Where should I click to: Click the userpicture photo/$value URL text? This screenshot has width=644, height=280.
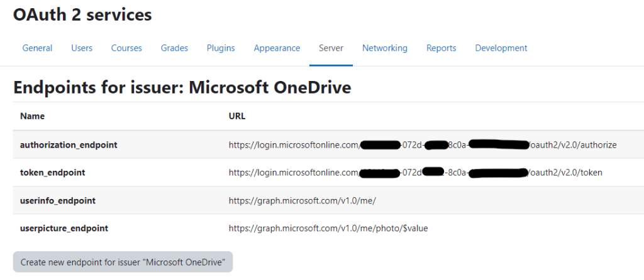328,229
